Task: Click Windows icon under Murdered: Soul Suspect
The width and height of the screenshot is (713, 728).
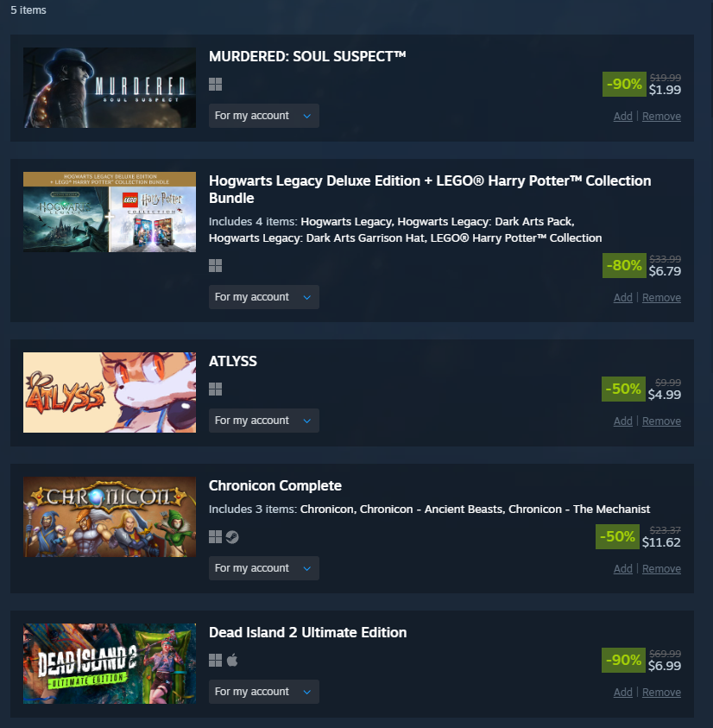Action: [215, 85]
